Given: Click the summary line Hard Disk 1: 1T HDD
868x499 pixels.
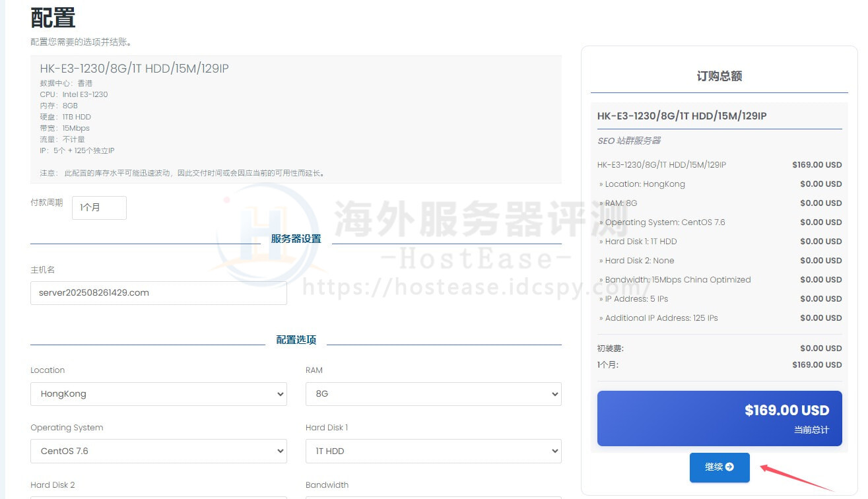Looking at the screenshot, I should point(641,242).
